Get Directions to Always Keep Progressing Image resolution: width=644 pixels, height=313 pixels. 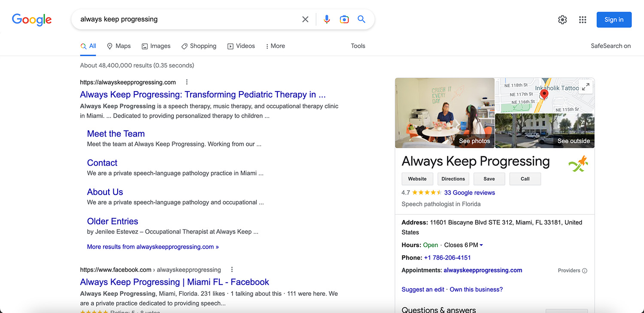(x=453, y=179)
